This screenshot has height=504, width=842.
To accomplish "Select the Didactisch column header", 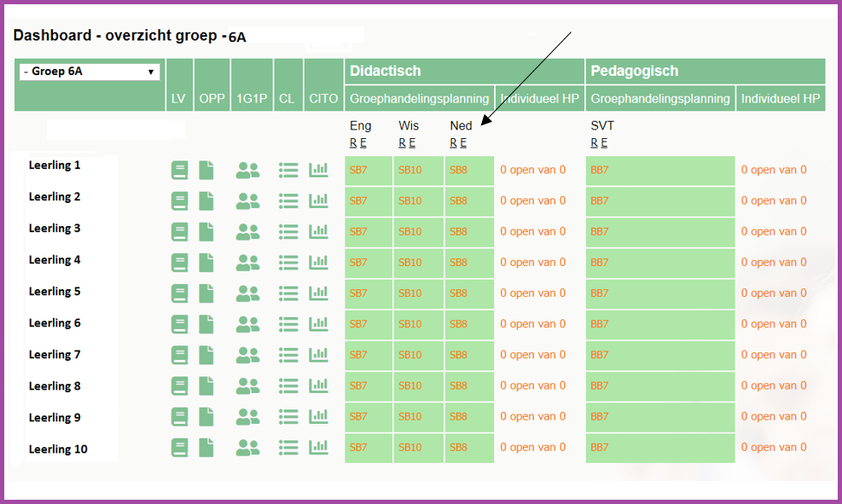I will click(x=385, y=72).
